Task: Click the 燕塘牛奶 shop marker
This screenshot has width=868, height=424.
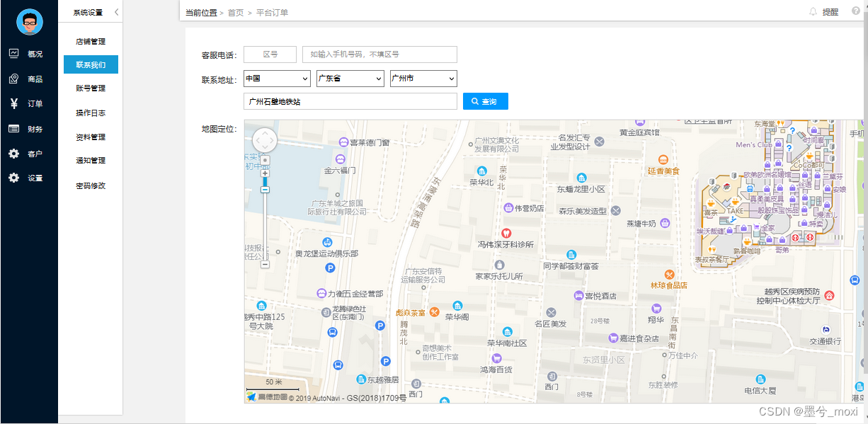Action: (x=665, y=223)
